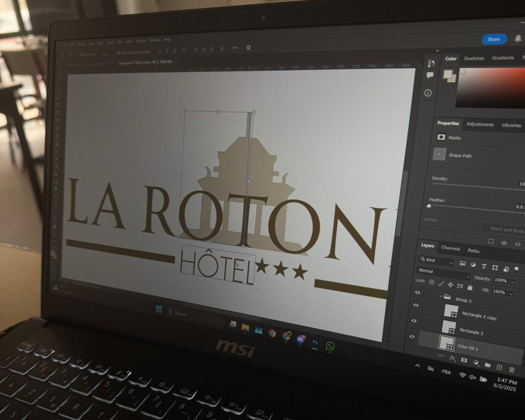Open the Fill dropdown arrow
Image resolution: width=525 pixels, height=420 pixels.
pyautogui.click(x=511, y=293)
